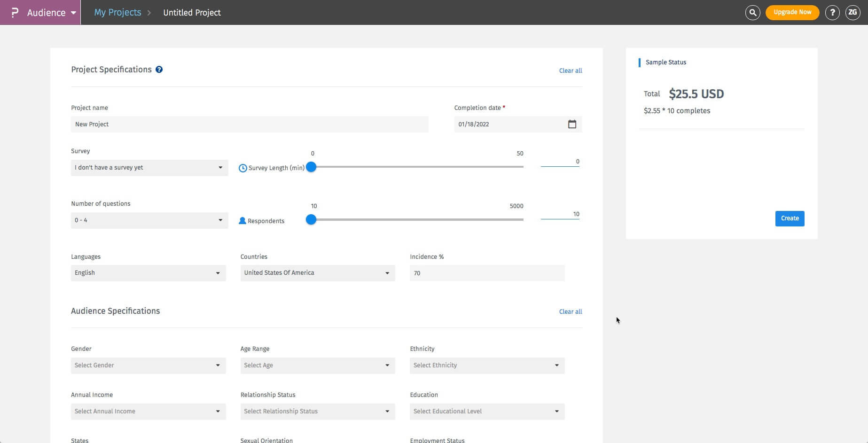This screenshot has width=868, height=443.
Task: Open the completion date calendar icon
Action: 572,124
